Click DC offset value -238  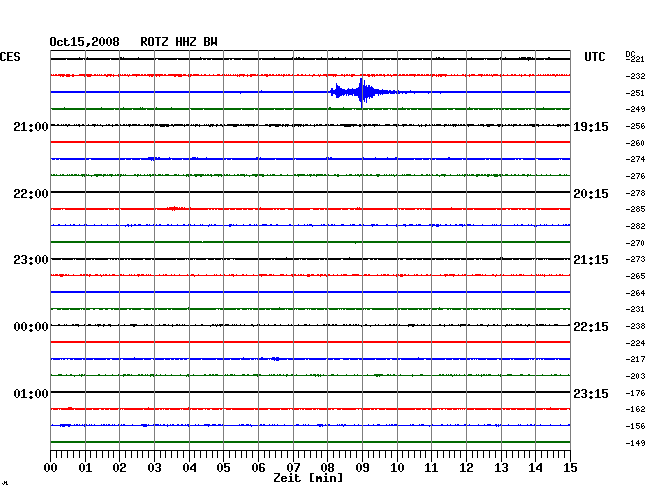(x=635, y=326)
